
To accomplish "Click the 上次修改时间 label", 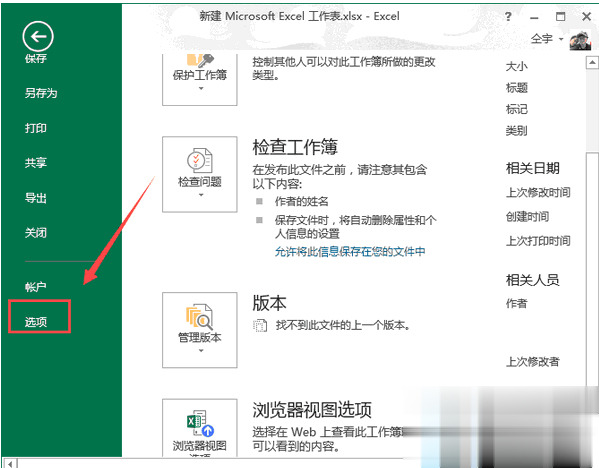I will point(538,193).
